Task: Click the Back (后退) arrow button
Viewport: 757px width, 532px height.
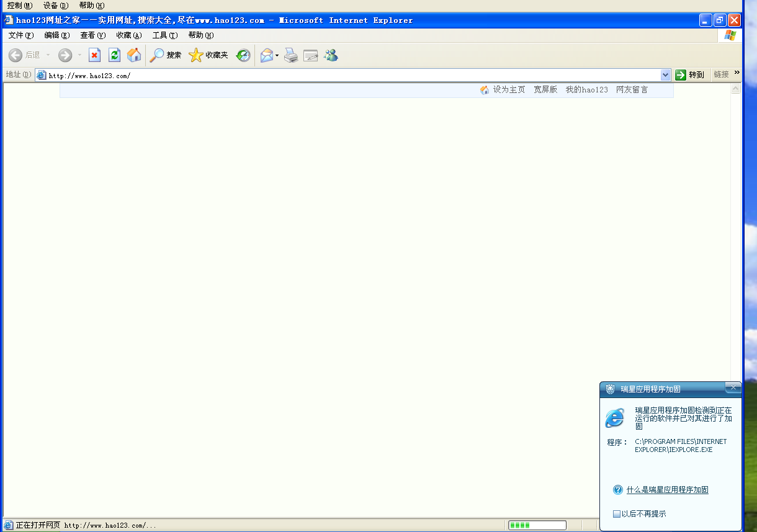Action: (x=24, y=55)
